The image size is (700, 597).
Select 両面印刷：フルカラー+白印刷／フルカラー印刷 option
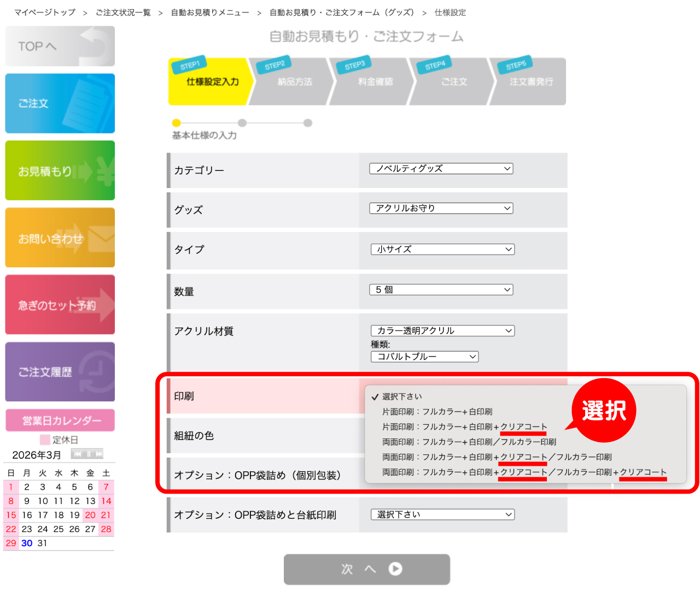pos(469,442)
